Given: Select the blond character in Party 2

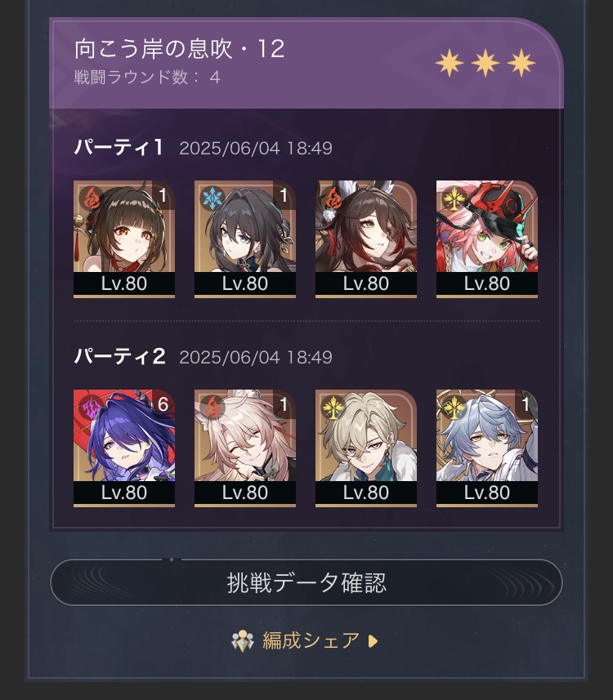Looking at the screenshot, I should pyautogui.click(x=366, y=448).
